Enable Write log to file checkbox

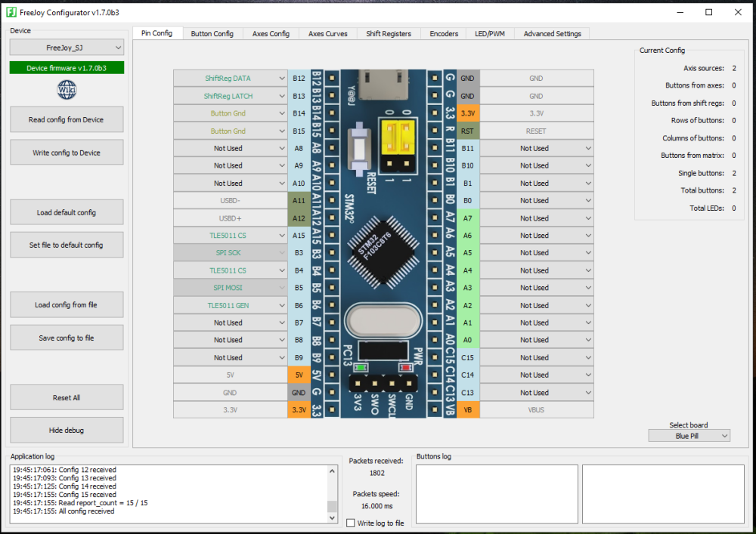[x=350, y=523]
